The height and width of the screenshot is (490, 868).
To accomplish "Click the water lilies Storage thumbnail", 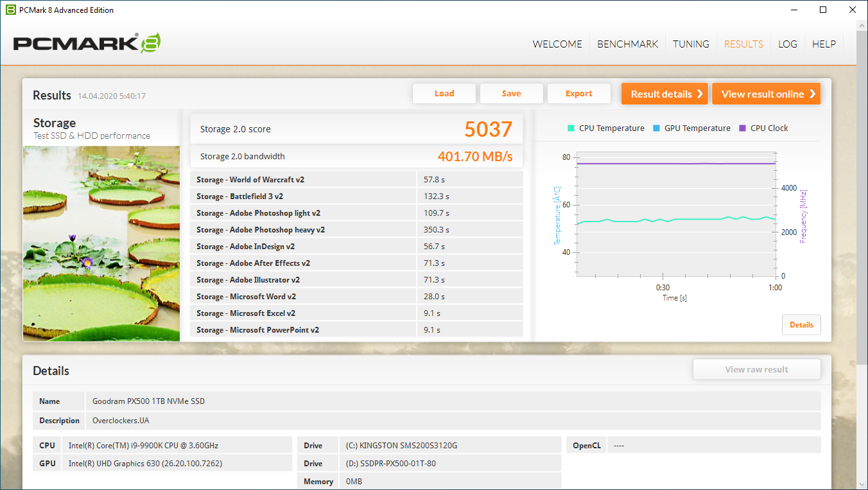I will tap(101, 243).
